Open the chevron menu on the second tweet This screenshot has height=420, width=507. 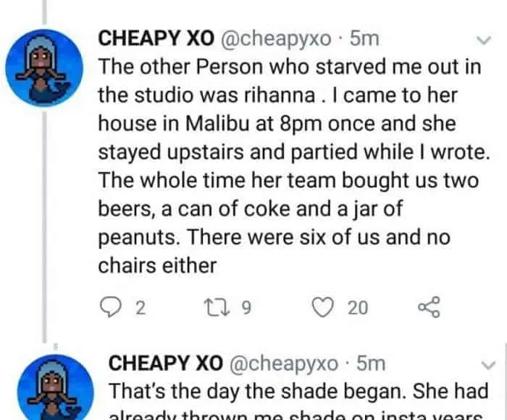click(486, 364)
